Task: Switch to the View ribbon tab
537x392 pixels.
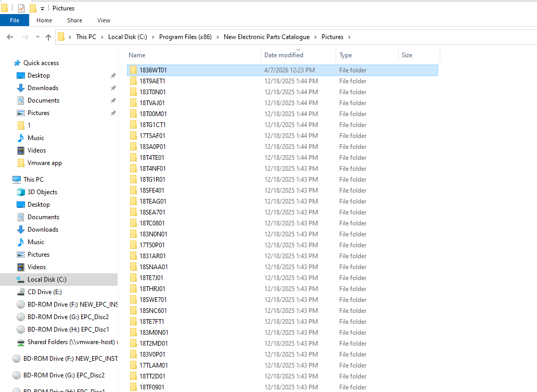Action: point(104,20)
